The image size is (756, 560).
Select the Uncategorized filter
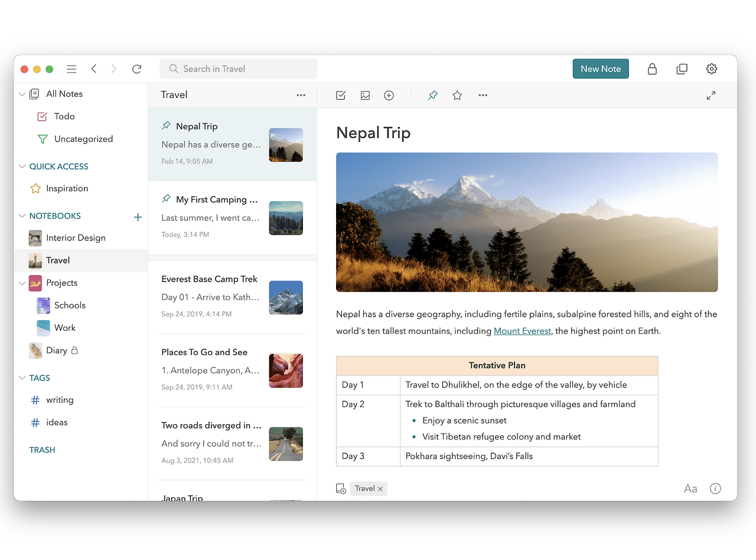point(81,139)
